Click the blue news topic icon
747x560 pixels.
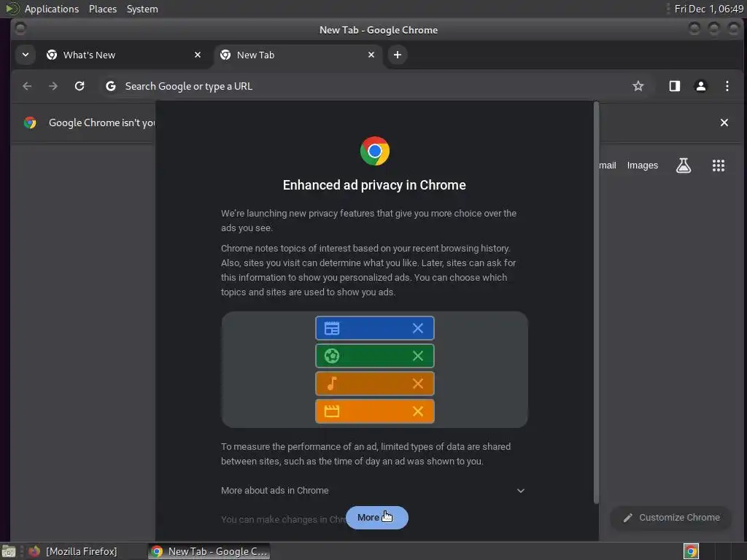coord(332,328)
